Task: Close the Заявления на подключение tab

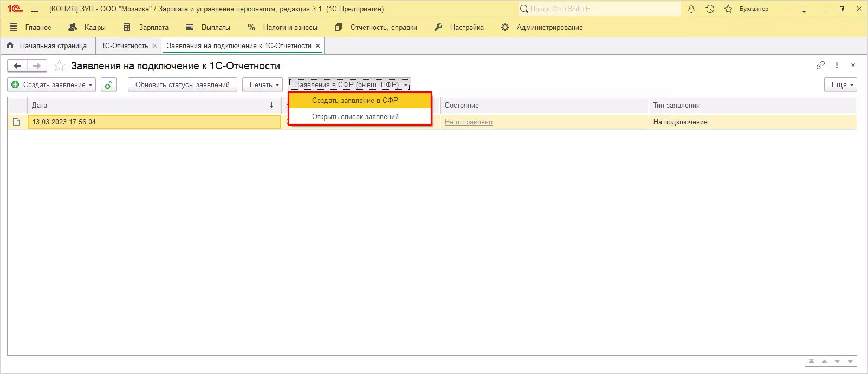Action: click(x=318, y=45)
